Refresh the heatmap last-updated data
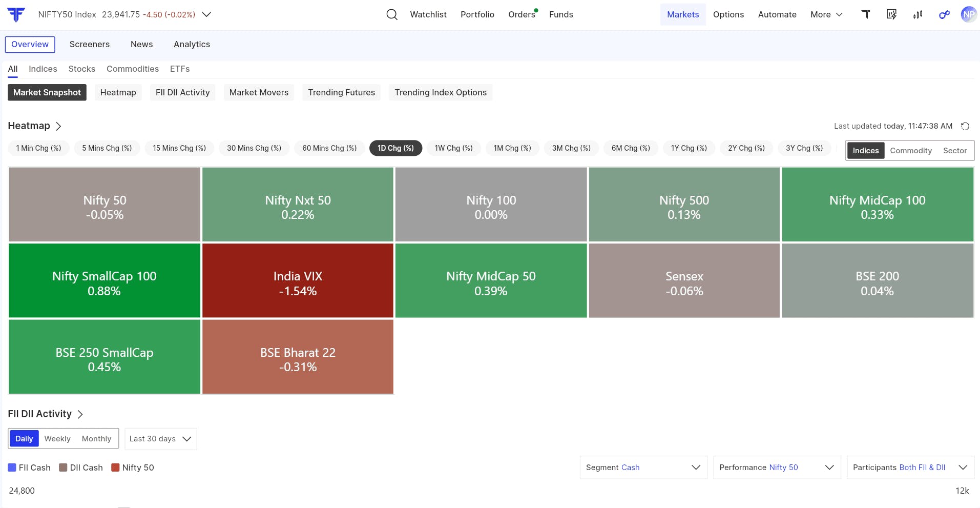The image size is (980, 508). click(x=965, y=126)
